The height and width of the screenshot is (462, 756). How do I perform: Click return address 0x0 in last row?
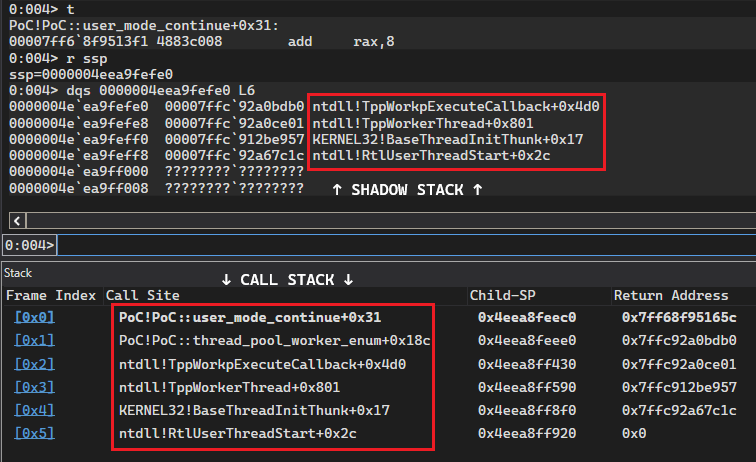[x=634, y=434]
